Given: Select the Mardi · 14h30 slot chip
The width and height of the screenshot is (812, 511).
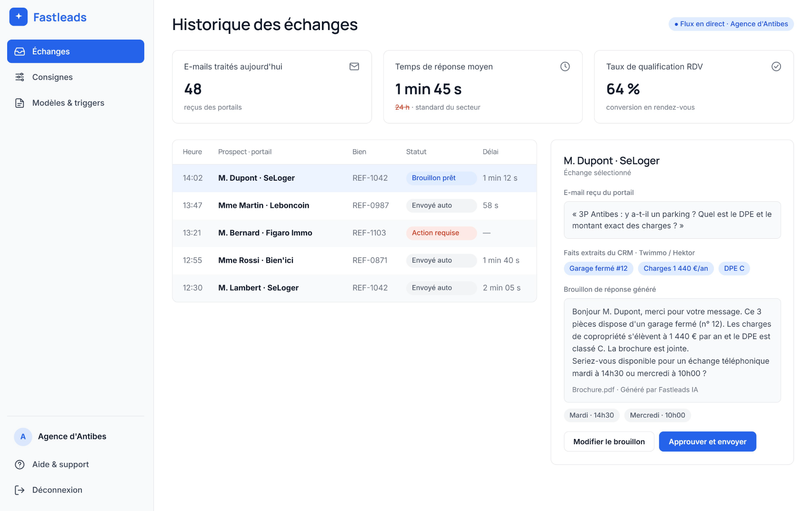Looking at the screenshot, I should pos(591,415).
